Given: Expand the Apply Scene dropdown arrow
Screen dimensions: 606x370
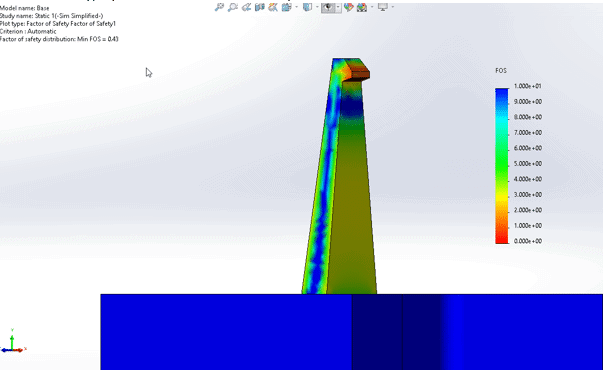Looking at the screenshot, I should [372, 7].
